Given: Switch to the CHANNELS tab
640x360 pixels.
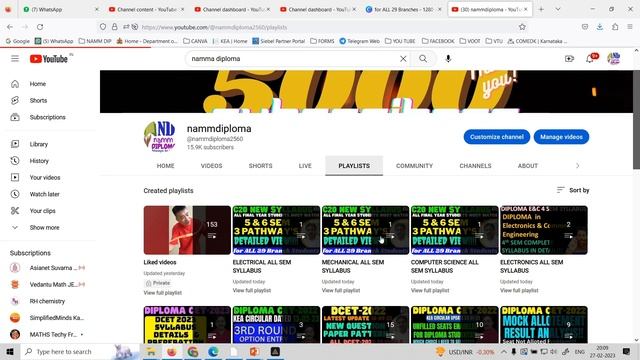Looking at the screenshot, I should pos(476,166).
